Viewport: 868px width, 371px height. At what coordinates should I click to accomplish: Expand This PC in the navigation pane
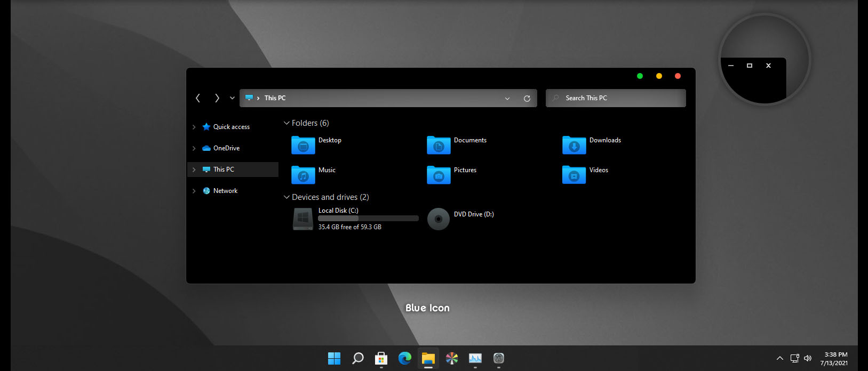(x=194, y=170)
